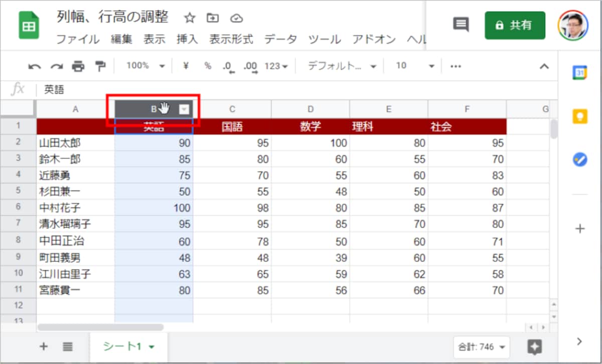The width and height of the screenshot is (602, 364).
Task: Get add-ons with plus icon
Action: pos(580,229)
